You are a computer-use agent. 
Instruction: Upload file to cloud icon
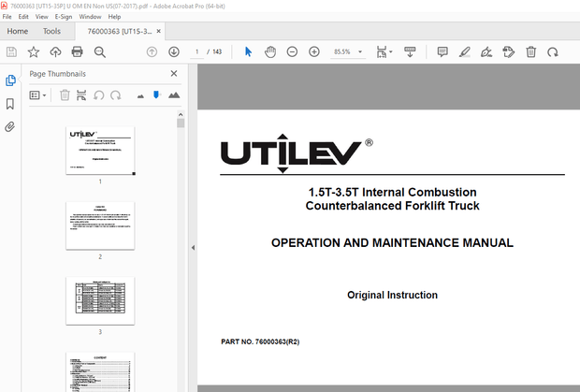tap(55, 52)
